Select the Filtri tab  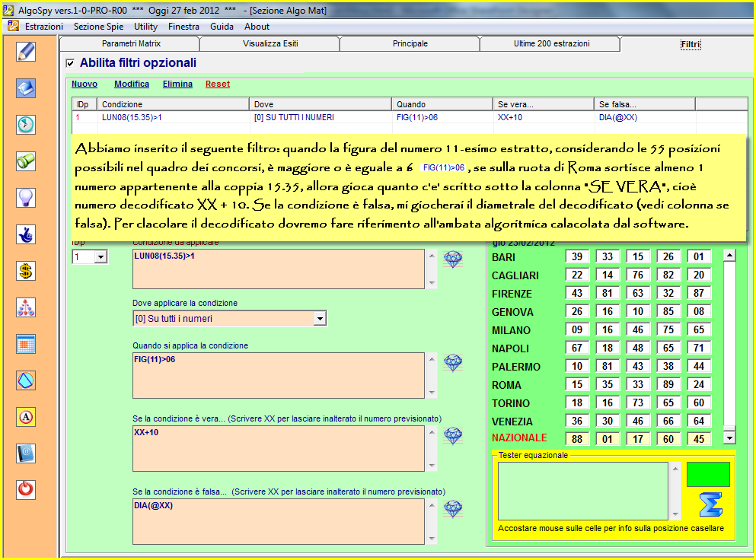[691, 44]
